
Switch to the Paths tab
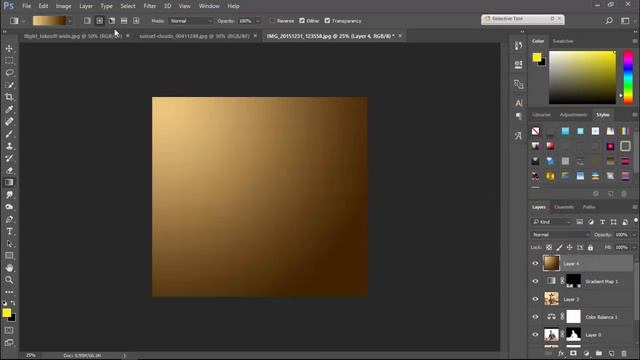click(589, 207)
